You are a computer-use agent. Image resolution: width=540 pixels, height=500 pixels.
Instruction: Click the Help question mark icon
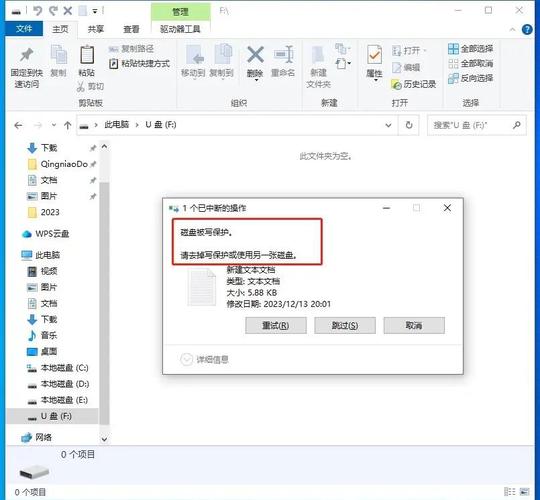click(x=527, y=30)
